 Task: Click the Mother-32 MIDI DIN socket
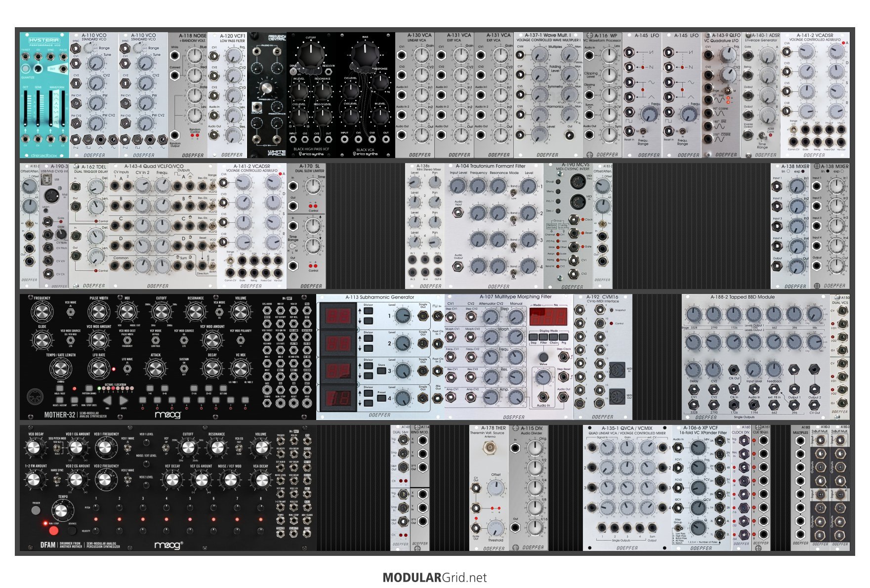point(35,396)
